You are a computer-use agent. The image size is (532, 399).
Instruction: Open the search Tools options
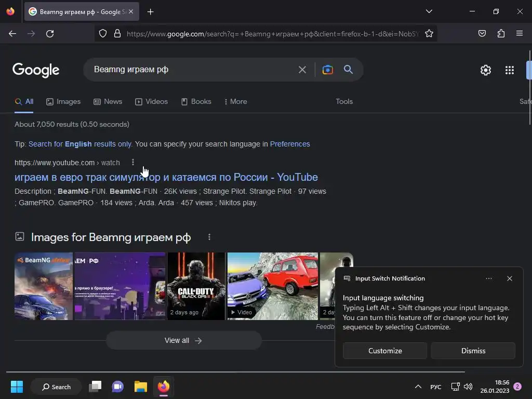(x=344, y=101)
